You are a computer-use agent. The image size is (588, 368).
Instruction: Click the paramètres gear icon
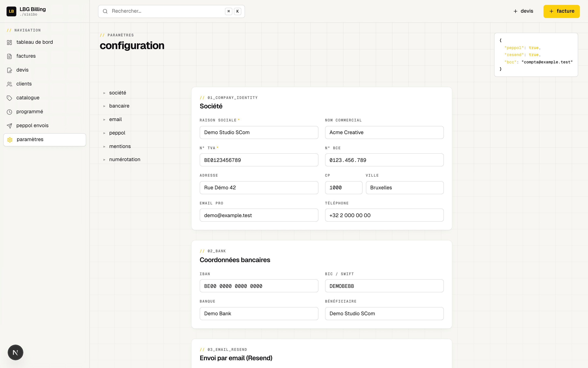(10, 140)
